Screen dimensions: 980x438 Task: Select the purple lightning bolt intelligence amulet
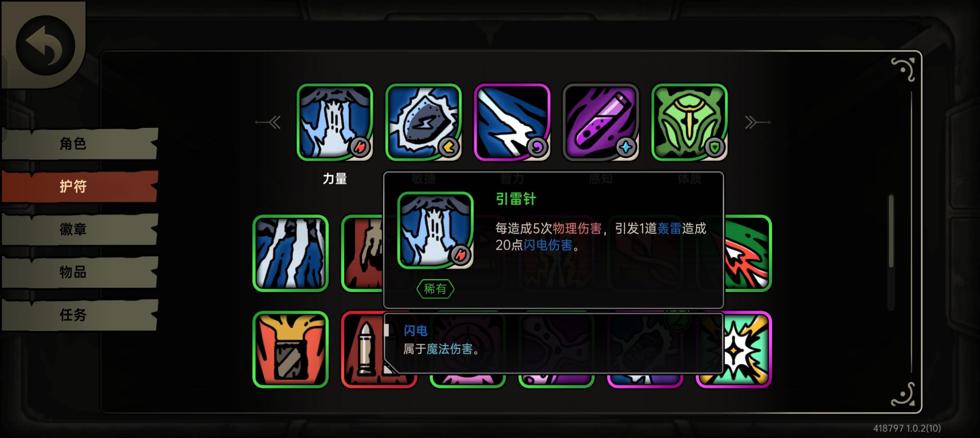click(512, 122)
